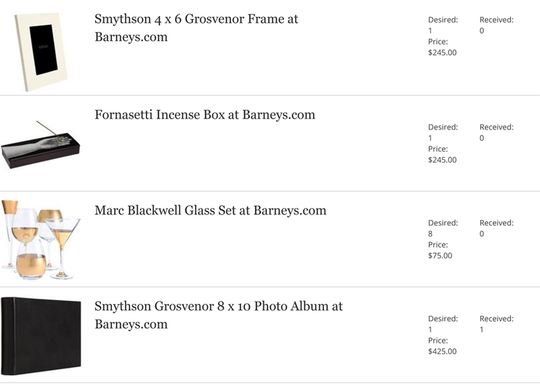Click the Price label in the Glass Set row
The image size is (540, 392).
(x=438, y=245)
